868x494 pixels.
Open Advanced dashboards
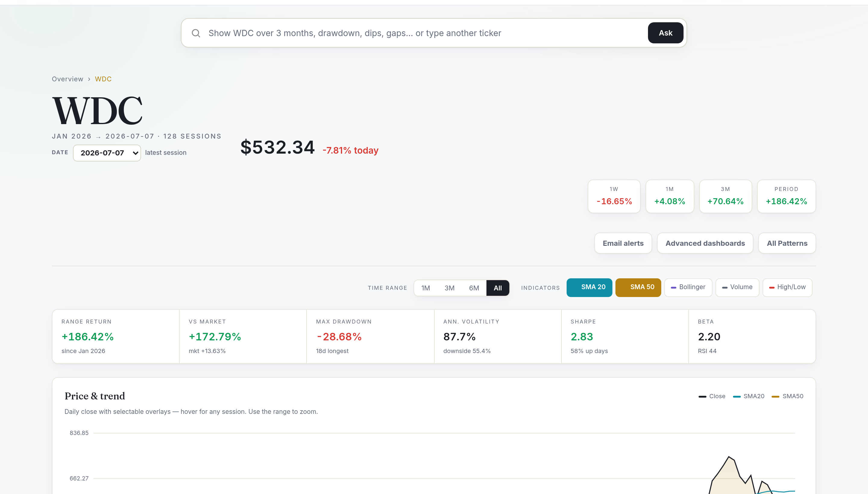pyautogui.click(x=705, y=243)
